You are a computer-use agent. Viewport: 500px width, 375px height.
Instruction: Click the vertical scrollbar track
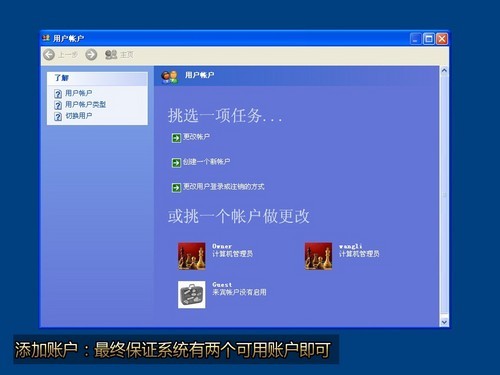coord(444,196)
